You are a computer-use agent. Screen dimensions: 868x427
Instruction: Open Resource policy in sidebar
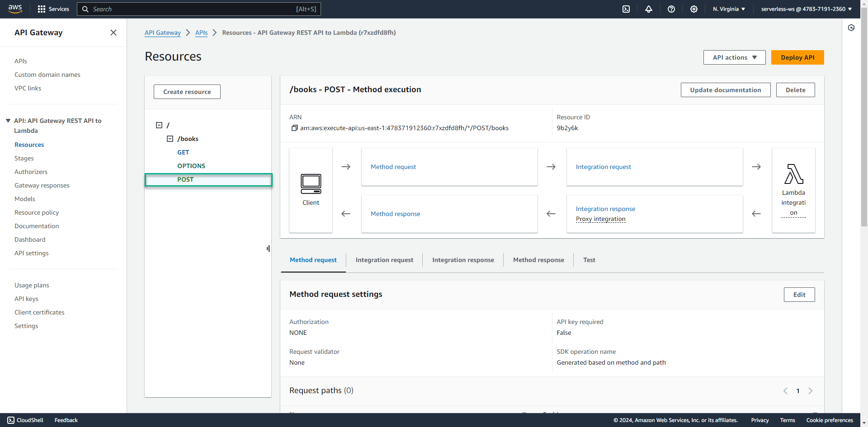[x=37, y=212]
